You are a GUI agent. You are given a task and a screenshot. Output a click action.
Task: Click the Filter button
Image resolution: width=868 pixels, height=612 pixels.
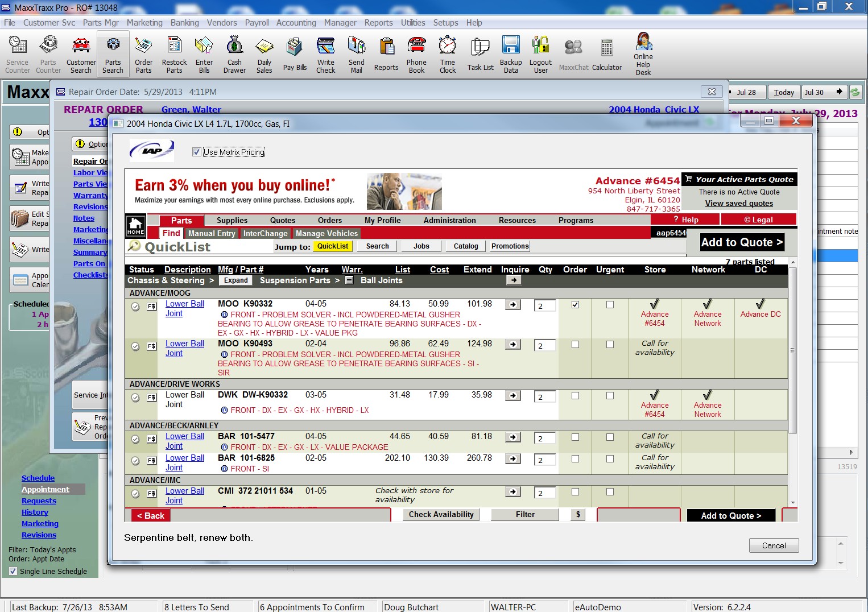tap(525, 515)
